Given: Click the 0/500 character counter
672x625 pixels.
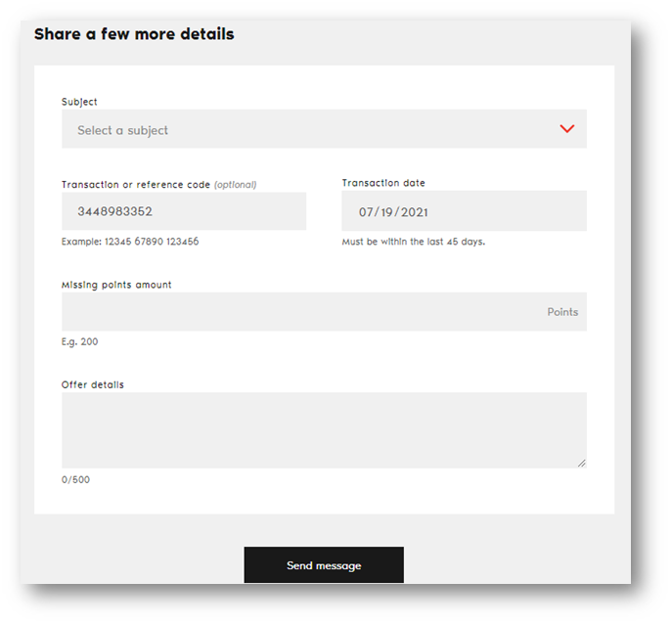Looking at the screenshot, I should (x=75, y=479).
